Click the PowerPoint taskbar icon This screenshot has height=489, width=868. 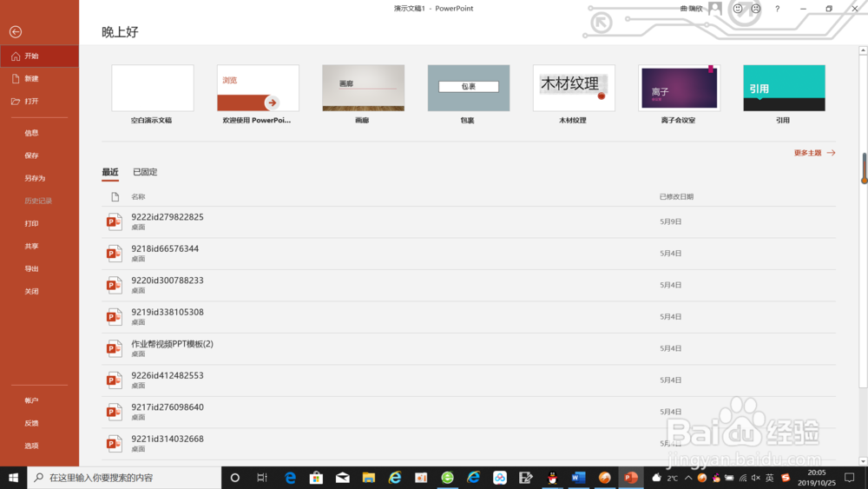630,478
